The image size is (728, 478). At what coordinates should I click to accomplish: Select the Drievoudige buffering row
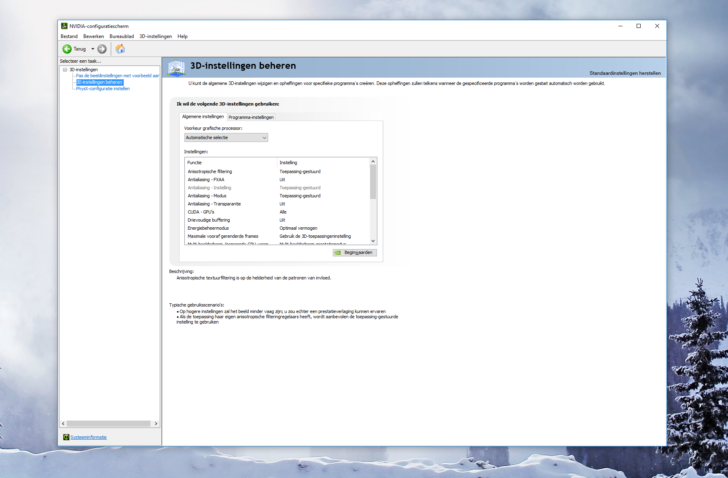(277, 220)
